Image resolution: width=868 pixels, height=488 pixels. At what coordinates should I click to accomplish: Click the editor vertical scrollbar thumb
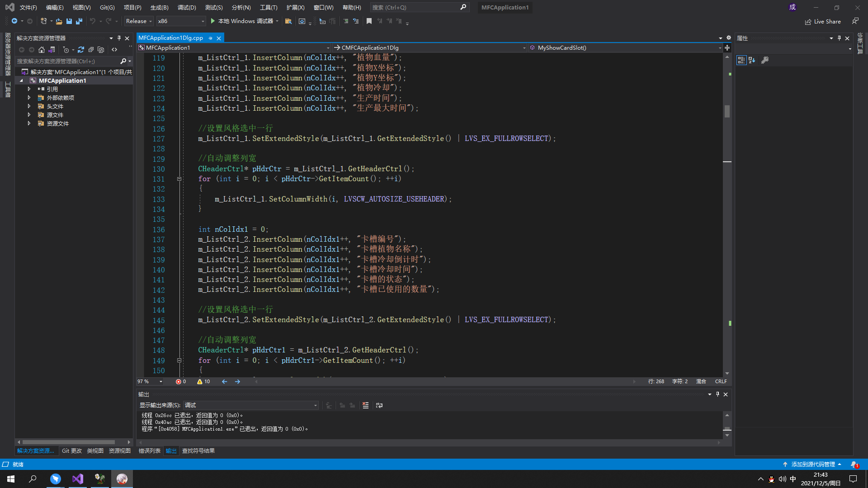point(727,111)
